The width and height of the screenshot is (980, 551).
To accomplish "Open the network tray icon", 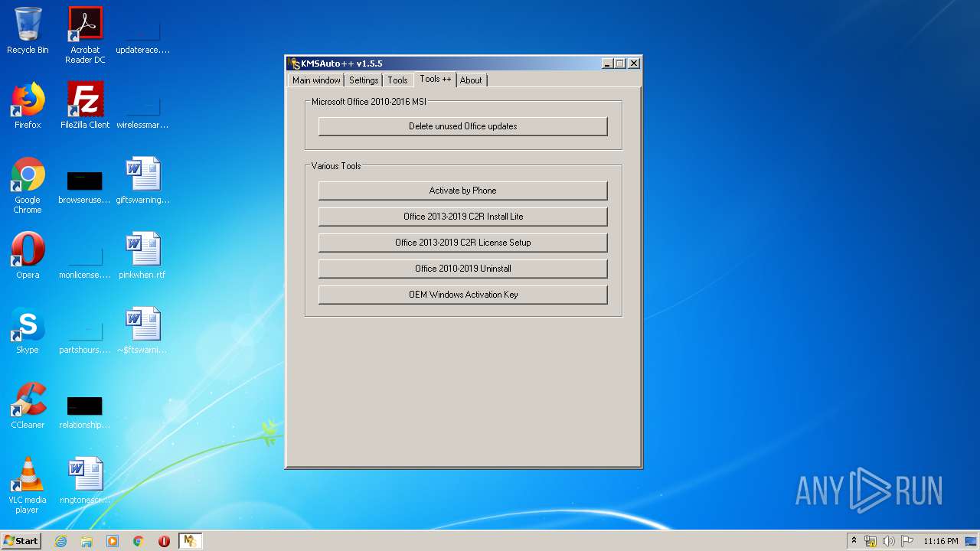I will click(871, 541).
